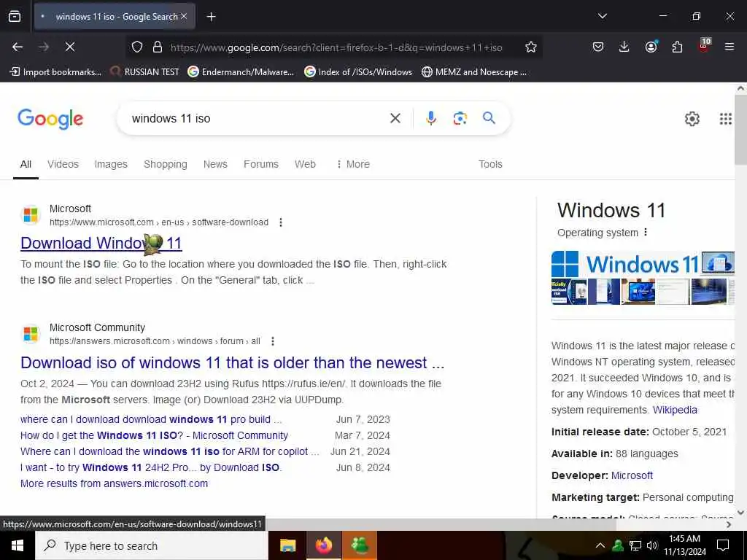Stop loading the page
The image size is (747, 560).
(x=70, y=47)
